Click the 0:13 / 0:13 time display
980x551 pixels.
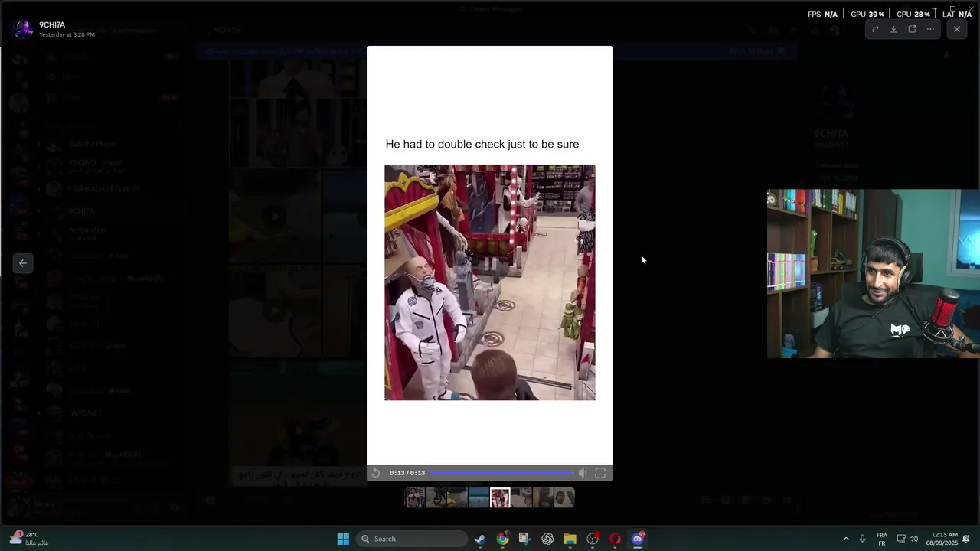[x=407, y=473]
